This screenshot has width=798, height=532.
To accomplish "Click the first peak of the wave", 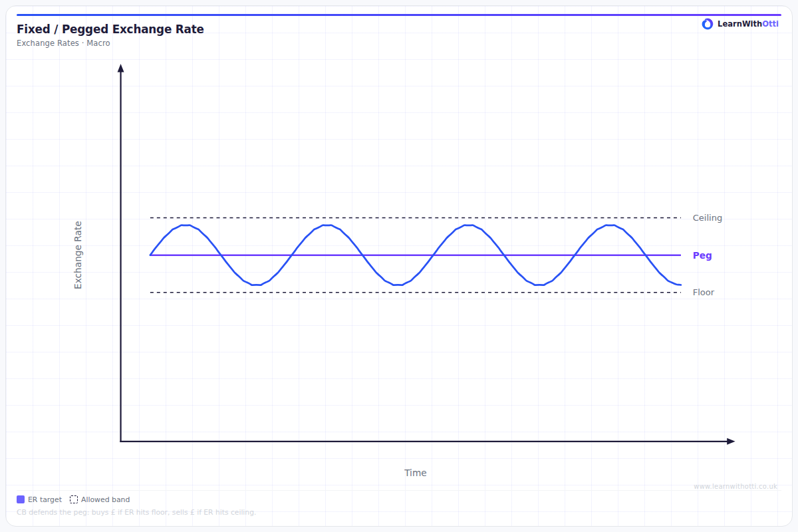I will pos(186,225).
